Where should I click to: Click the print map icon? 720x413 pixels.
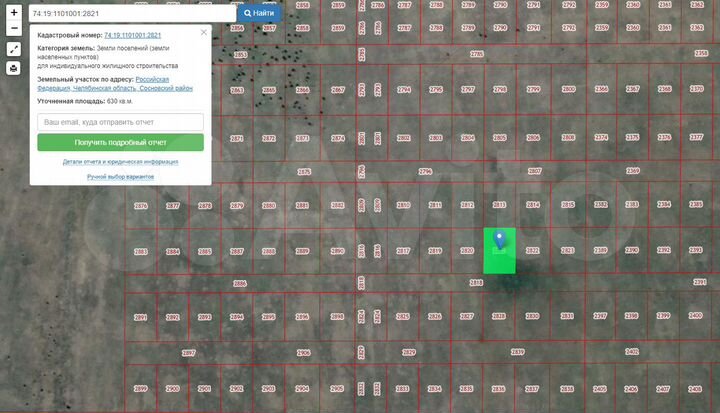(14, 68)
